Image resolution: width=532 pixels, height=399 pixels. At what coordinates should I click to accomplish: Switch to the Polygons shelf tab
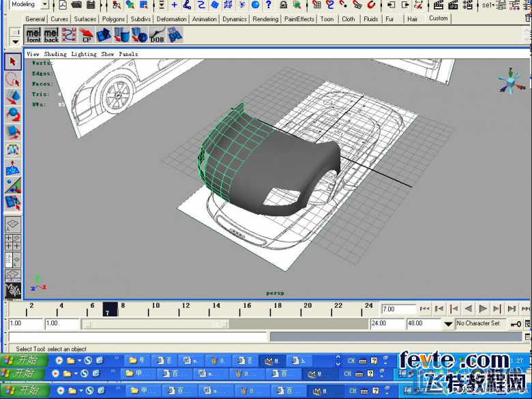pos(113,19)
